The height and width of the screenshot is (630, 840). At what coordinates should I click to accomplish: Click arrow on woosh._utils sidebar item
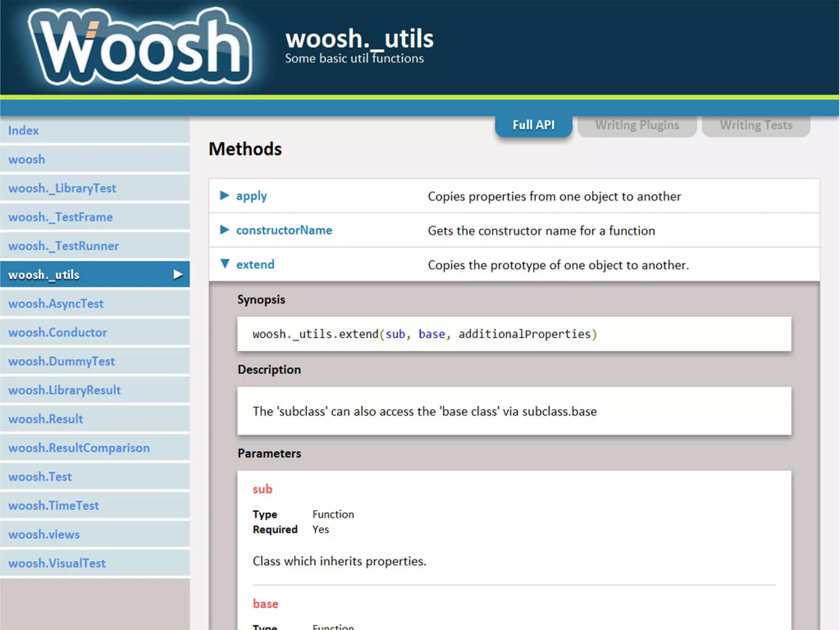click(x=178, y=275)
